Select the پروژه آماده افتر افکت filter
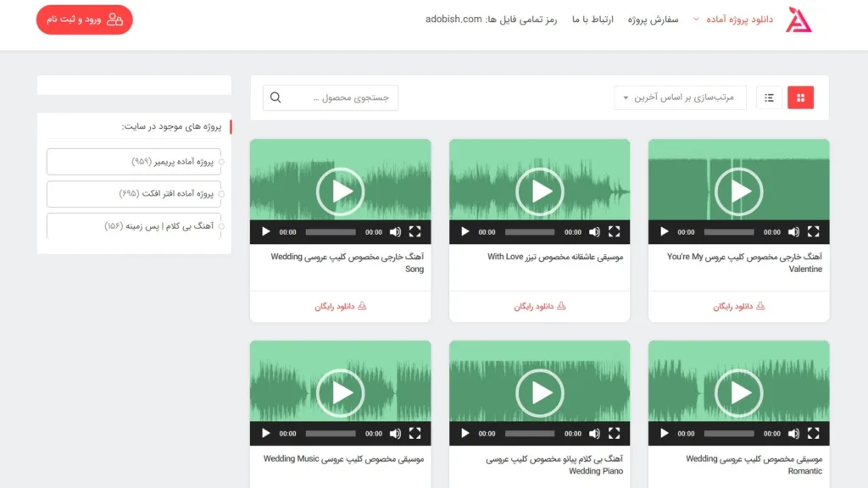The height and width of the screenshot is (488, 868). (x=134, y=194)
